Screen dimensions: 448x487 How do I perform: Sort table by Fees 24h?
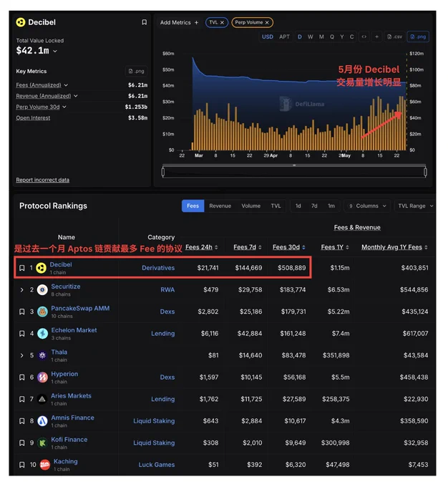click(202, 247)
